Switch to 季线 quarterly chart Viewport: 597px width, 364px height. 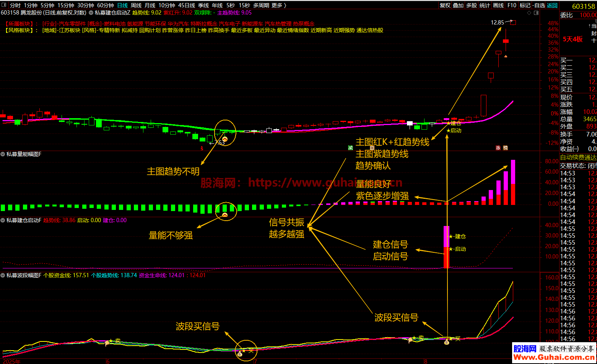[203, 5]
